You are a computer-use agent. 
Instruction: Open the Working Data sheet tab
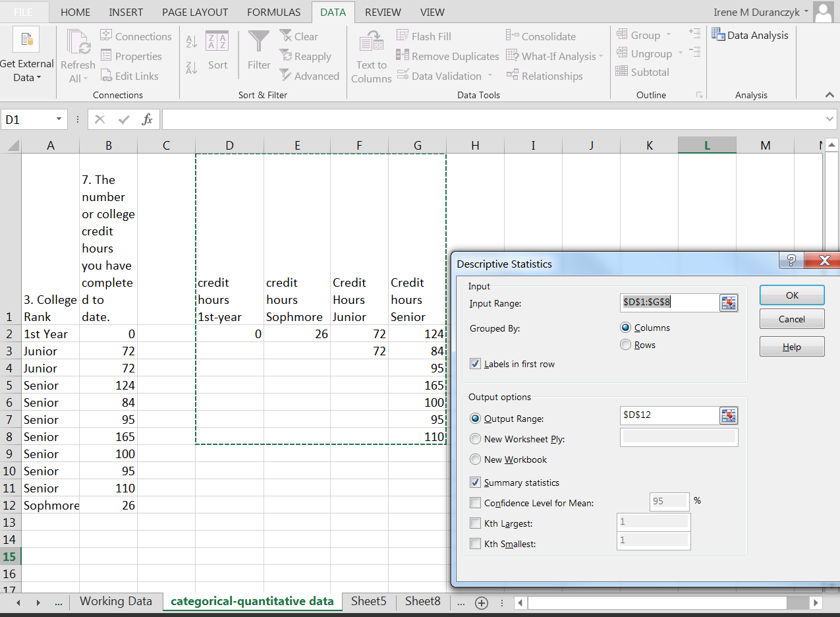(116, 601)
